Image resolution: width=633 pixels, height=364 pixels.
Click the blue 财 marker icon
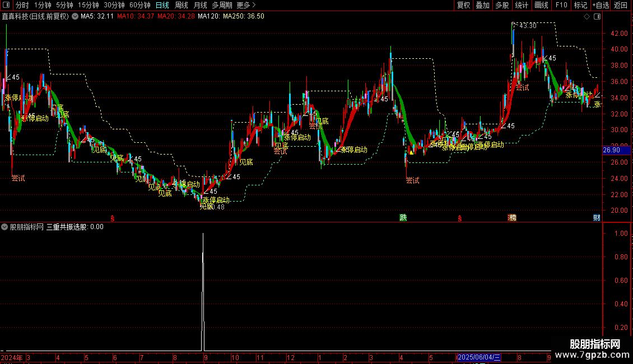click(597, 217)
